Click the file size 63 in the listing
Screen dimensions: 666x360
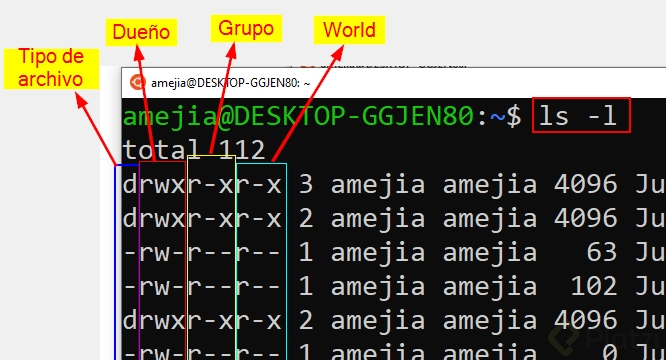601,252
